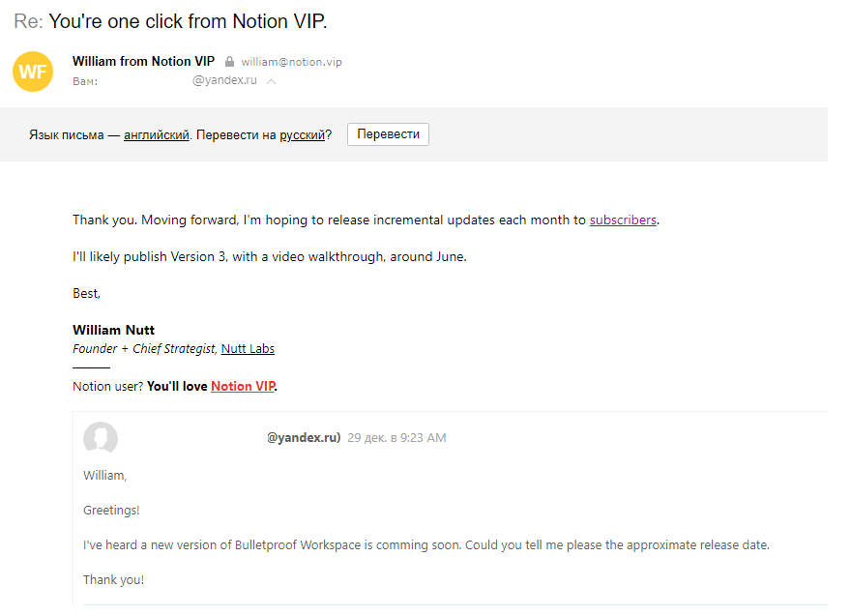Click quoted message timestamp "29 дек. в 9:23 AM"
The image size is (850, 616).
click(x=396, y=438)
